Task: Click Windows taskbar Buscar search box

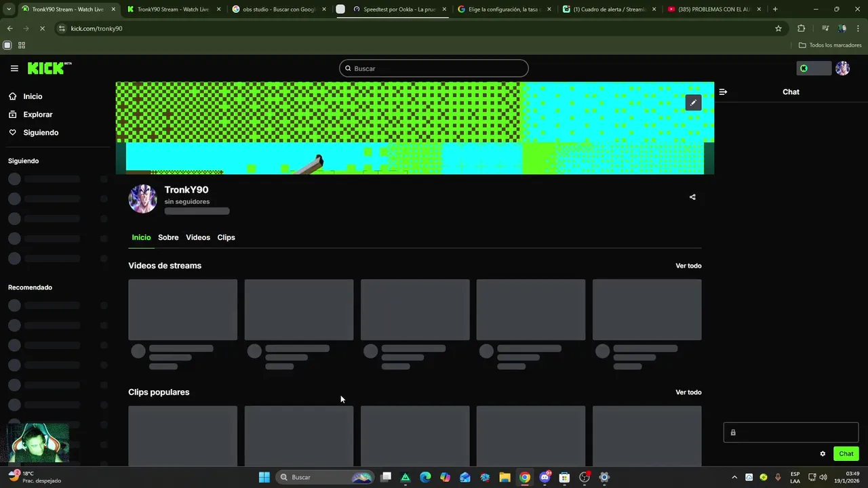Action: pyautogui.click(x=325, y=477)
